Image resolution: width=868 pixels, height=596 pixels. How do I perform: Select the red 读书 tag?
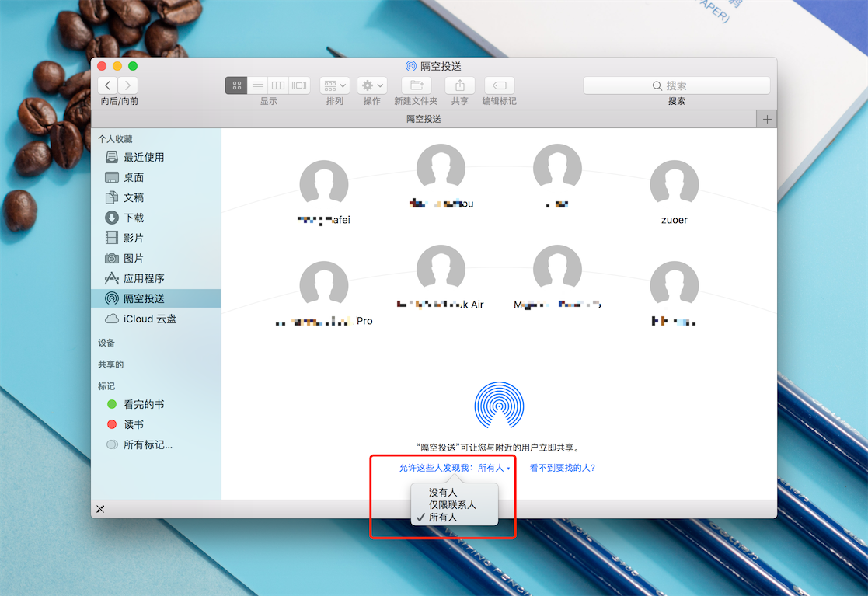click(156, 424)
